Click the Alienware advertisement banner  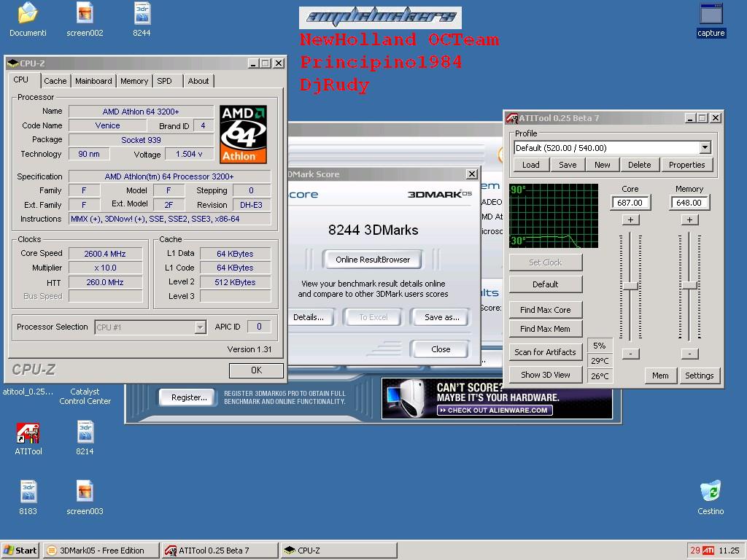point(497,398)
